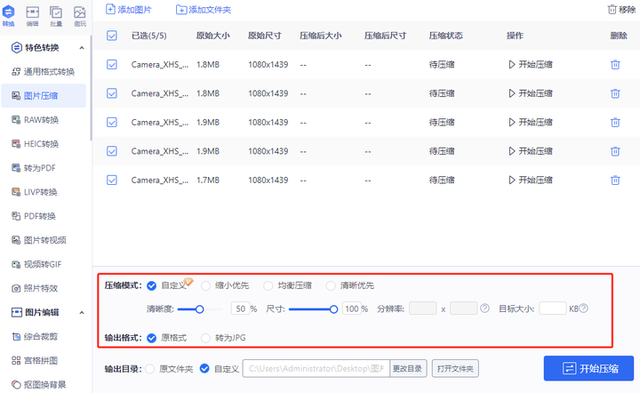
Task: Click the 尺寸 percentage field showing 100
Action: 351,309
